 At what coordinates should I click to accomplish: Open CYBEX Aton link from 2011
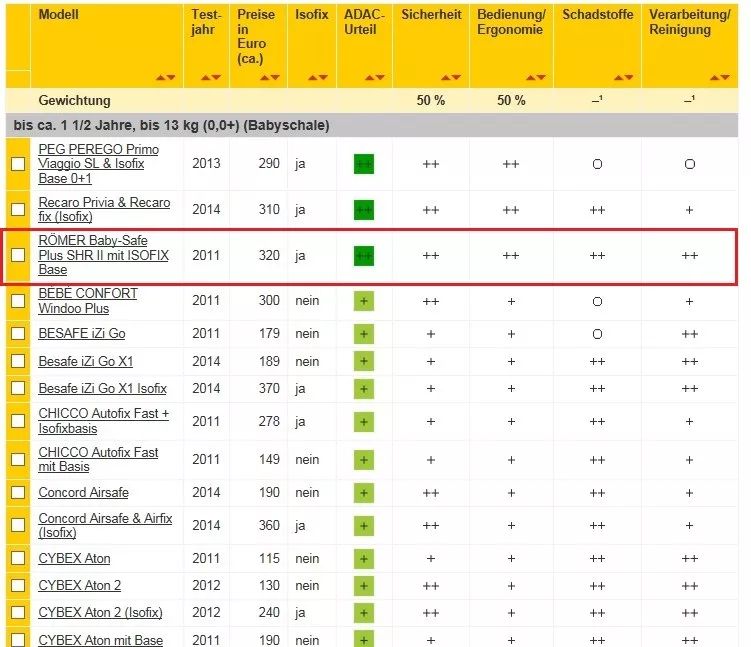pos(74,558)
